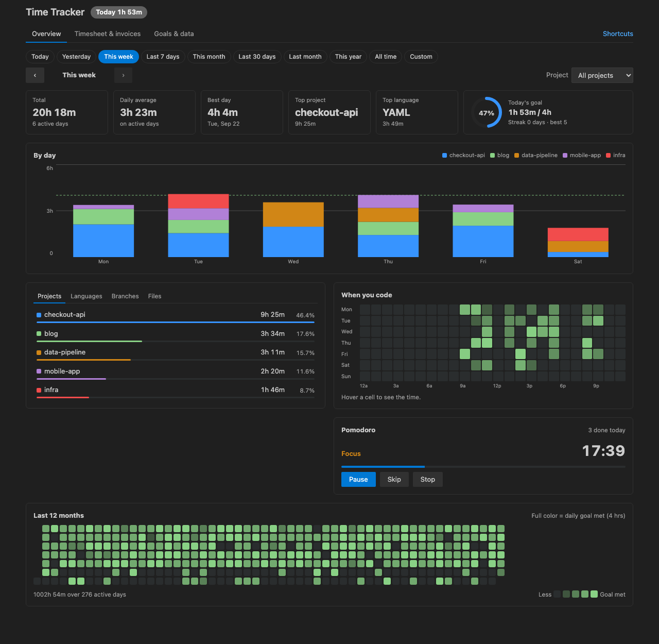Select the Last month filter
This screenshot has width=659, height=644.
pyautogui.click(x=305, y=57)
